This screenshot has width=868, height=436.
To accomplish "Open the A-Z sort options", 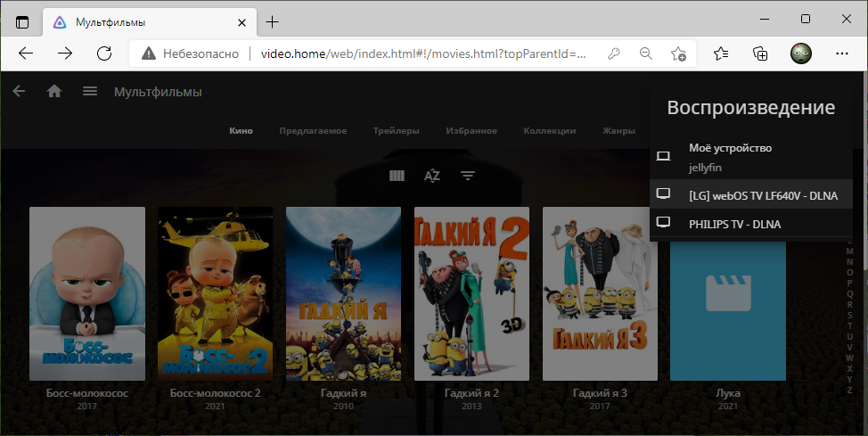I will (x=432, y=176).
